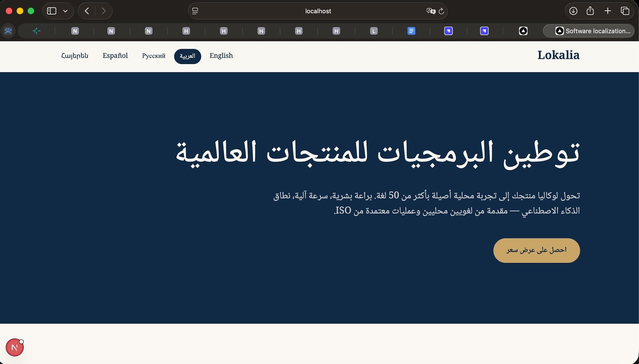Open the translate page icon

click(431, 11)
